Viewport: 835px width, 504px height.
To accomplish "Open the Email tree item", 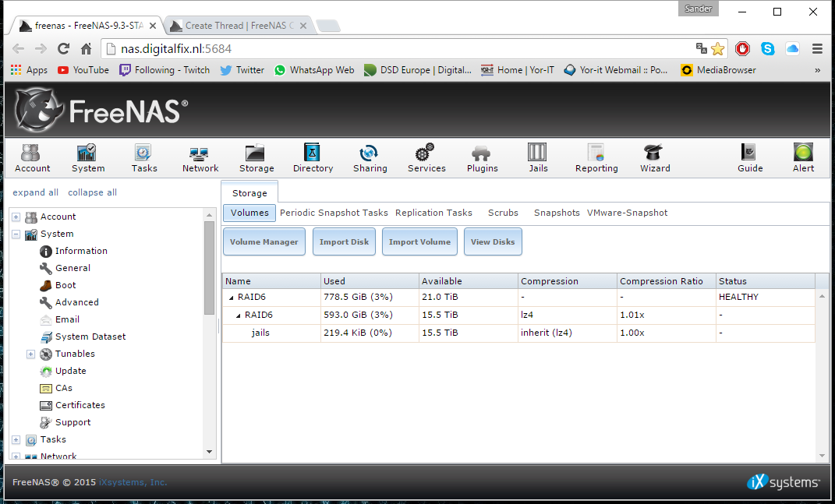I will [67, 319].
